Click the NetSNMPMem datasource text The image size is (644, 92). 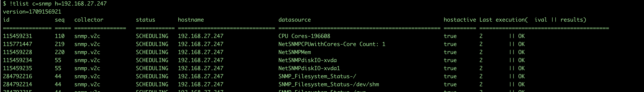[295, 52]
